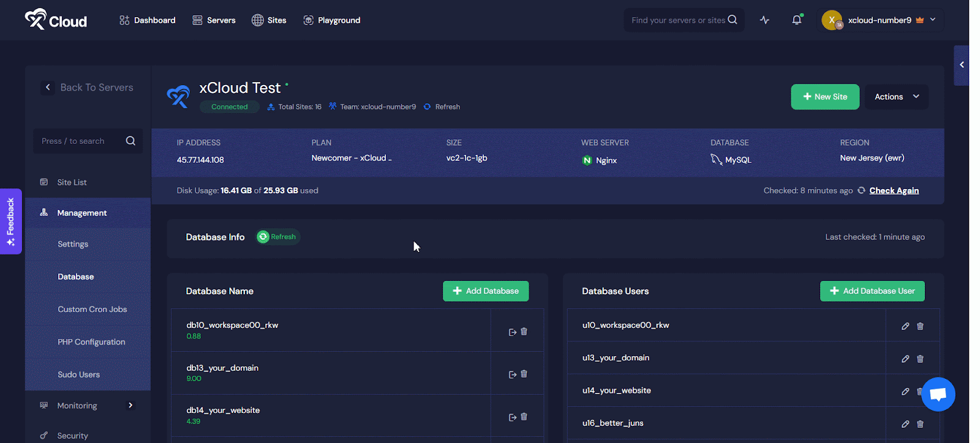980x443 pixels.
Task: Delete user u16_better_juns
Action: 920,424
